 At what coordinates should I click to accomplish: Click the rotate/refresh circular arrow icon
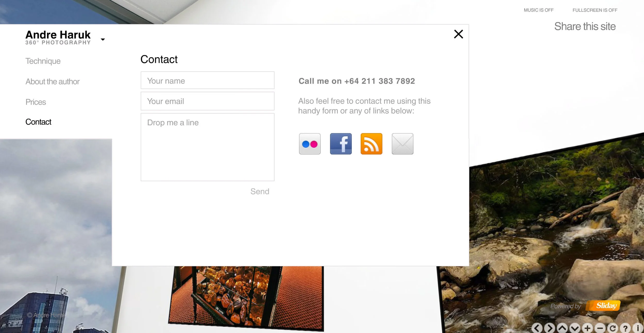point(613,328)
